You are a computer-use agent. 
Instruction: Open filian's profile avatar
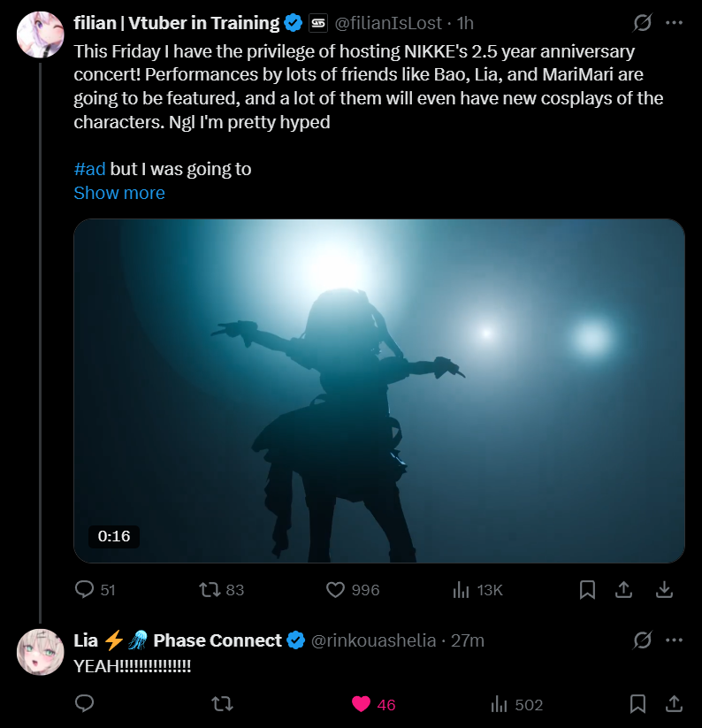[41, 34]
